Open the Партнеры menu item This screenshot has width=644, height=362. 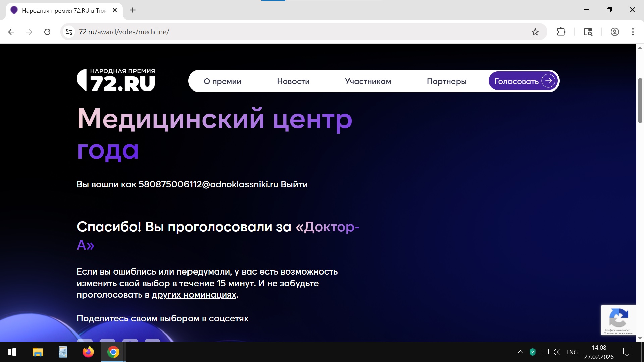pyautogui.click(x=446, y=81)
